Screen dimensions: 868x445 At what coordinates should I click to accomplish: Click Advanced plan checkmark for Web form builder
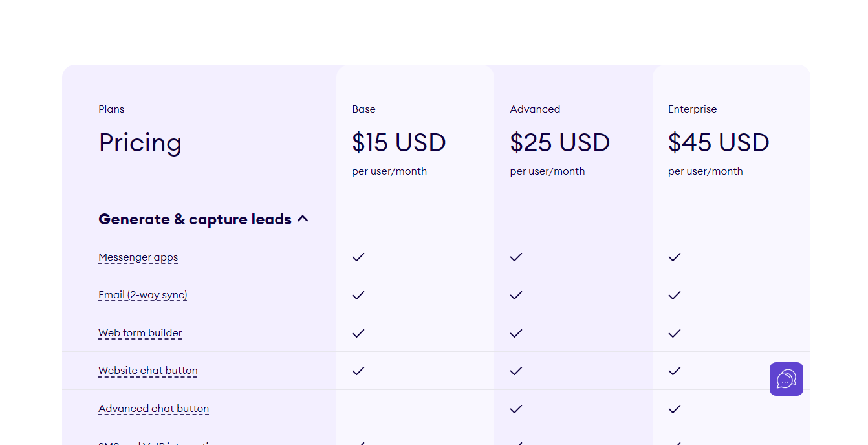515,333
